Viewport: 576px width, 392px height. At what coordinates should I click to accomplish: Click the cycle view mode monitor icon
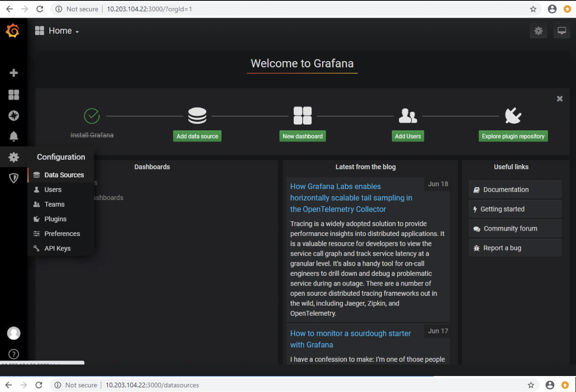pos(562,31)
